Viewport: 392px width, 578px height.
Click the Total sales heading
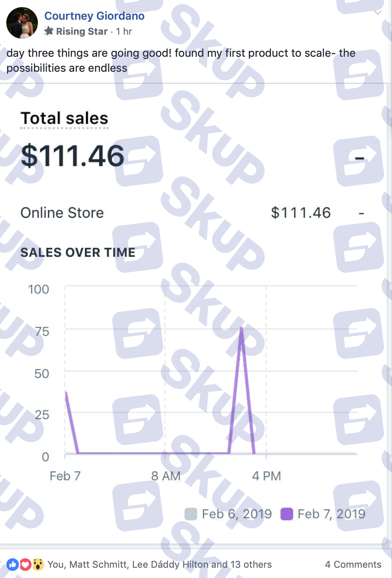pos(64,118)
